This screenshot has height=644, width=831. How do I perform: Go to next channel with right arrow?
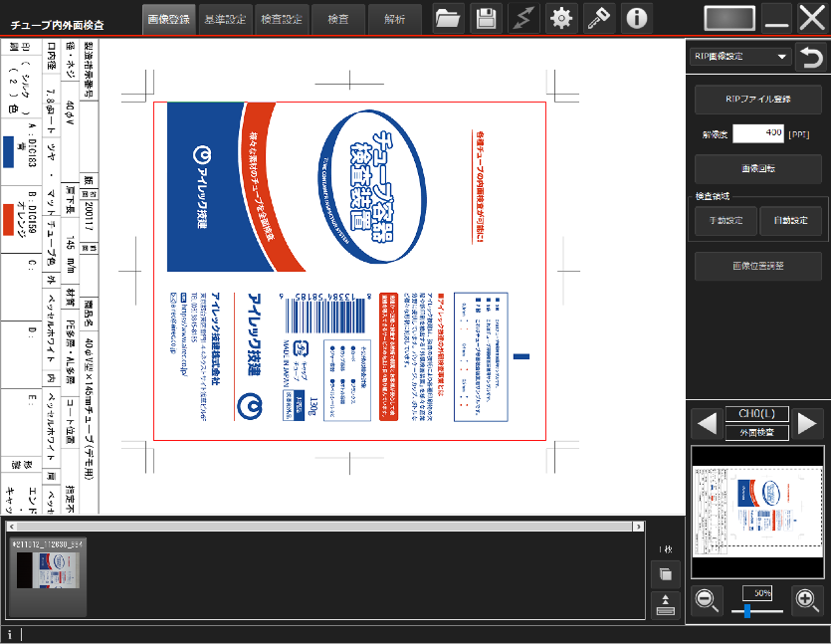click(808, 423)
